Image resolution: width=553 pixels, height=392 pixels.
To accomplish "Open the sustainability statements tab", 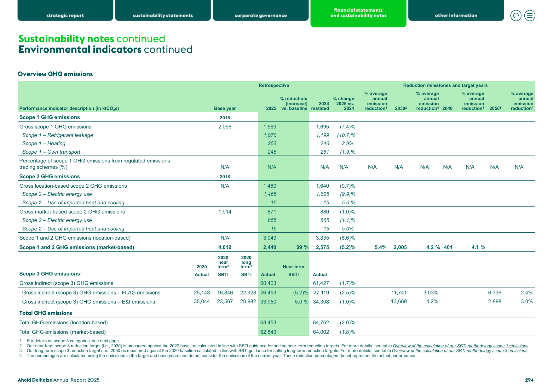I will (x=163, y=10).
